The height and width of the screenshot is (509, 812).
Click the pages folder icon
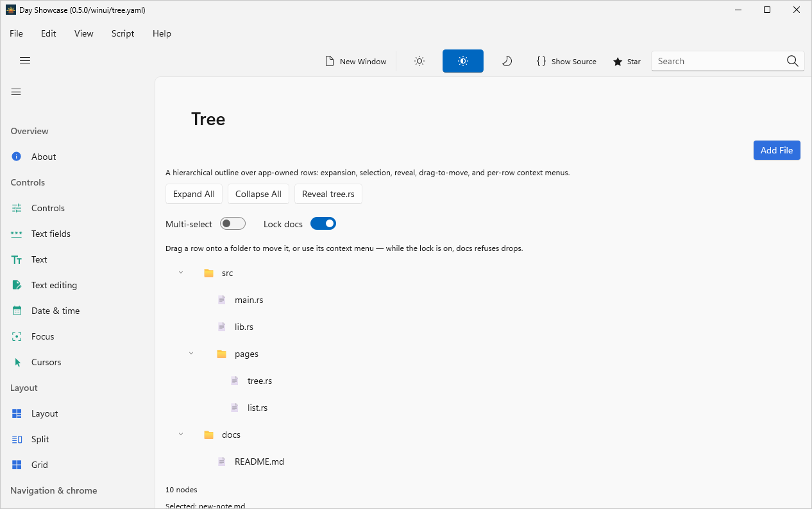point(221,354)
